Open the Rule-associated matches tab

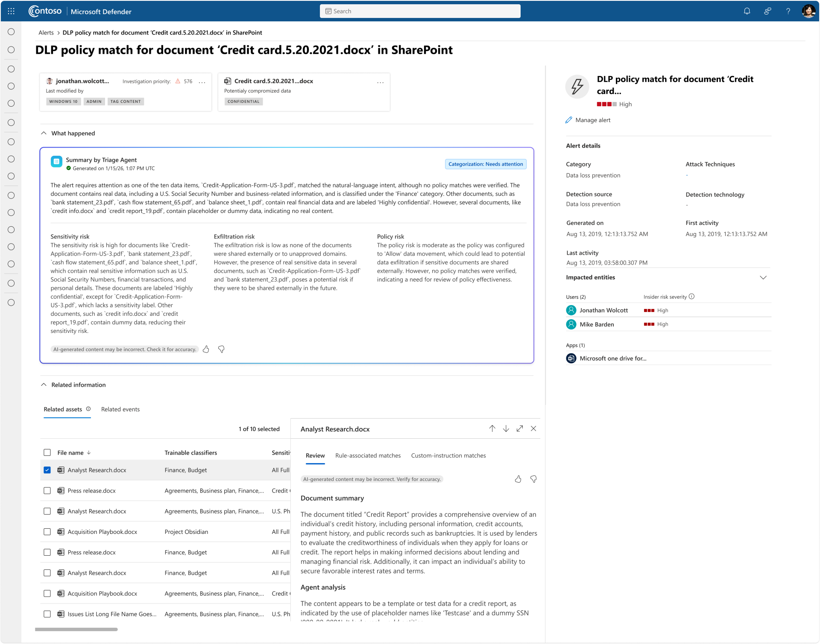[x=368, y=456]
